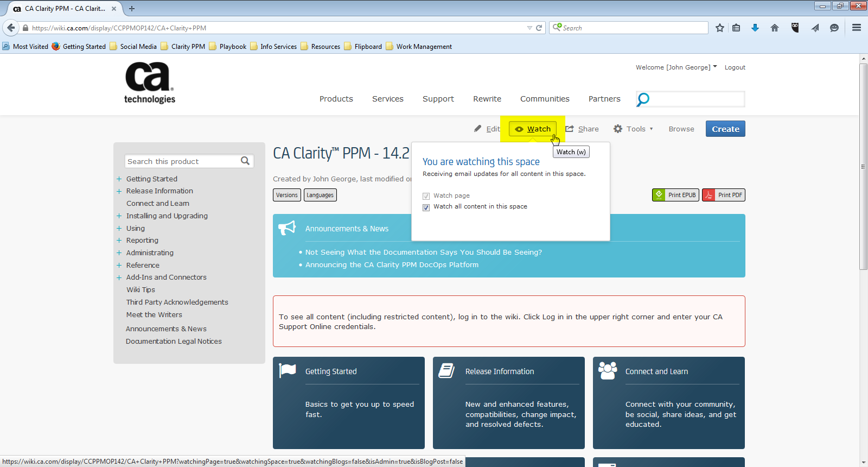Click the browser search engine icon
This screenshot has width=868, height=467.
click(x=557, y=27)
